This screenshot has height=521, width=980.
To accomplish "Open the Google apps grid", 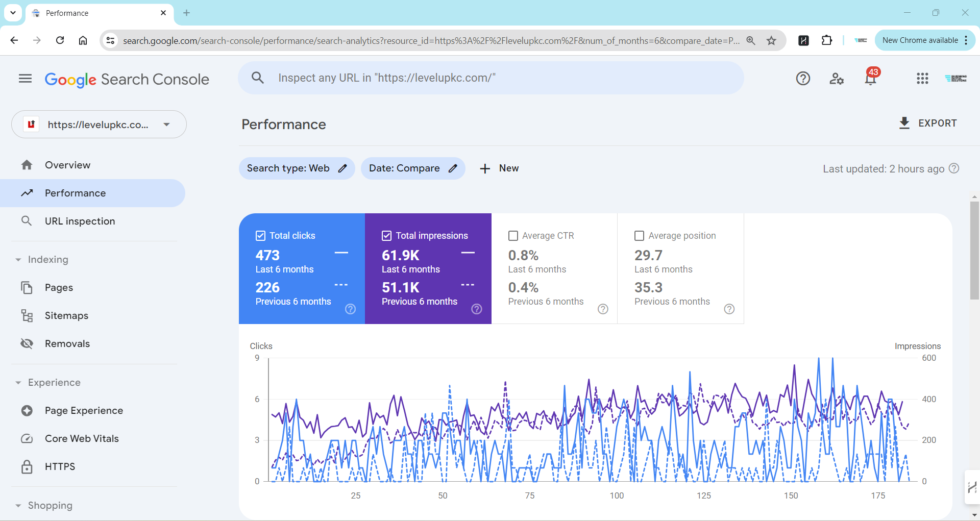I will 922,79.
